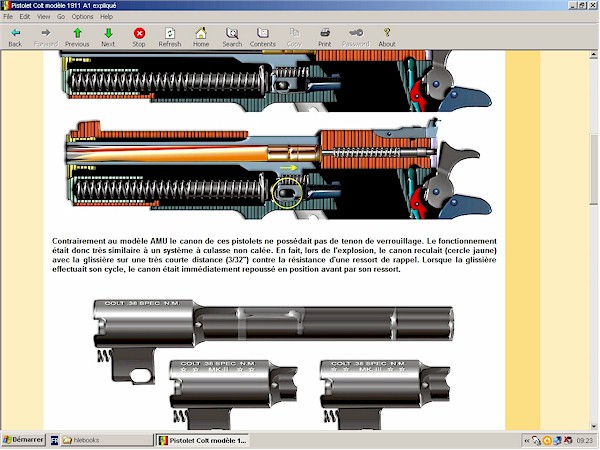This screenshot has width=600, height=450.
Task: Click the COLT MK II short barrel image
Action: click(233, 394)
